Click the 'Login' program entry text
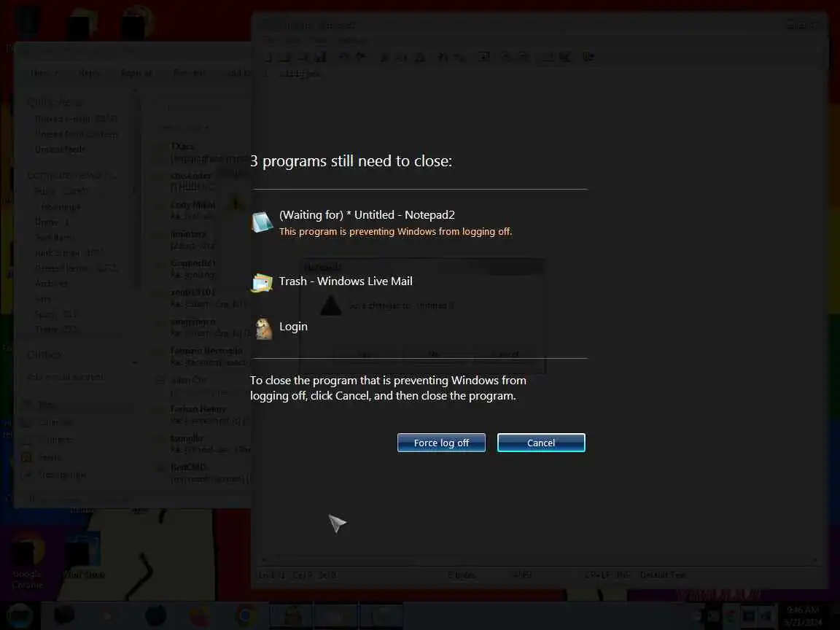Viewport: 840px width, 630px height. (x=293, y=326)
